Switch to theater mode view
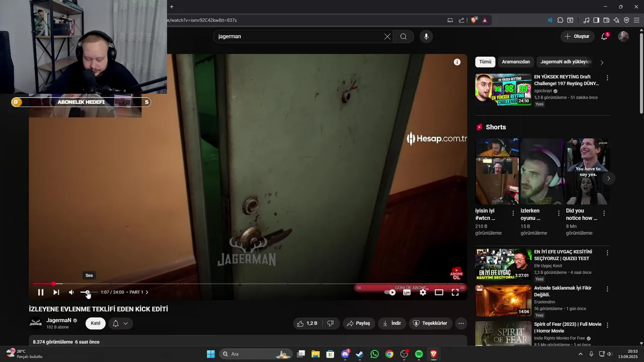The height and width of the screenshot is (362, 644). click(439, 292)
